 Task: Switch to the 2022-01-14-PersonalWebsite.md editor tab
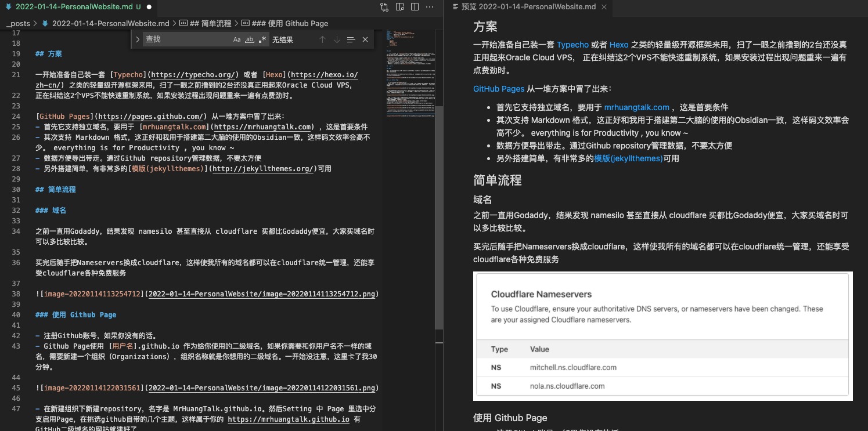coord(70,7)
